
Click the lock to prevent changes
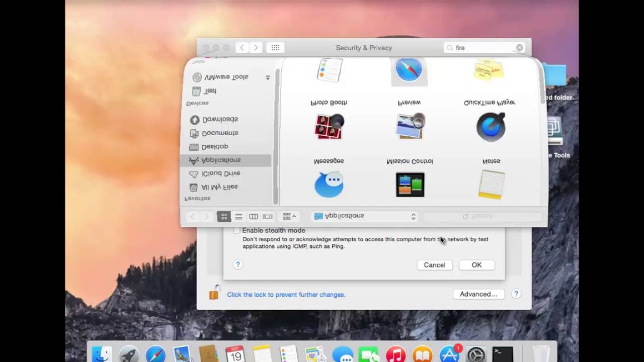pos(215,292)
